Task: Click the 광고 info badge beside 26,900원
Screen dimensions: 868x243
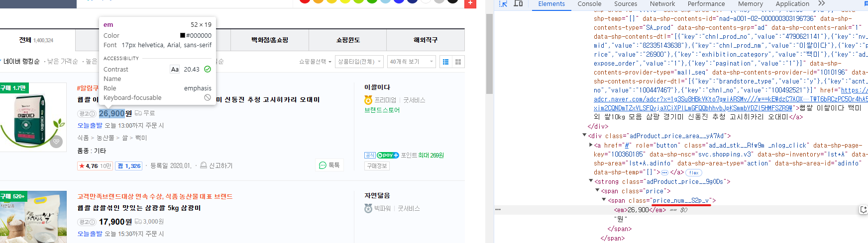Action: pyautogui.click(x=87, y=114)
